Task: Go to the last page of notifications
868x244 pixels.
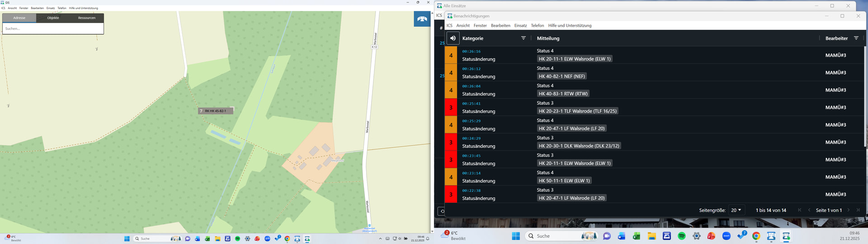Action: 858,210
